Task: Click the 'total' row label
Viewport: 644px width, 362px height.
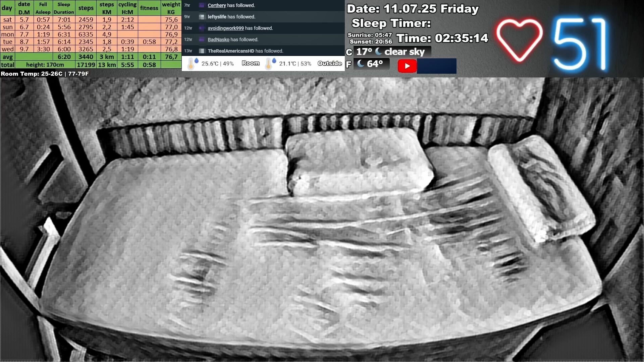Action: click(7, 65)
